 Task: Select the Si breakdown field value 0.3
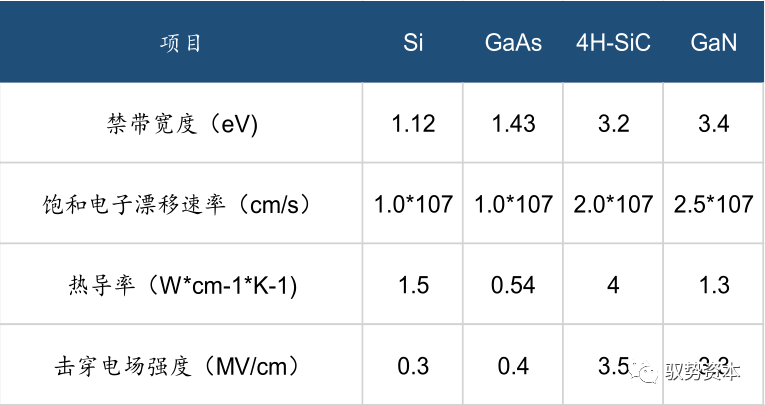[x=413, y=366]
